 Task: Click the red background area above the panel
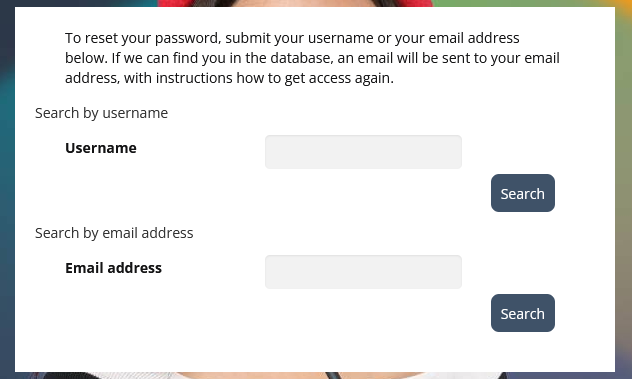tap(294, 3)
